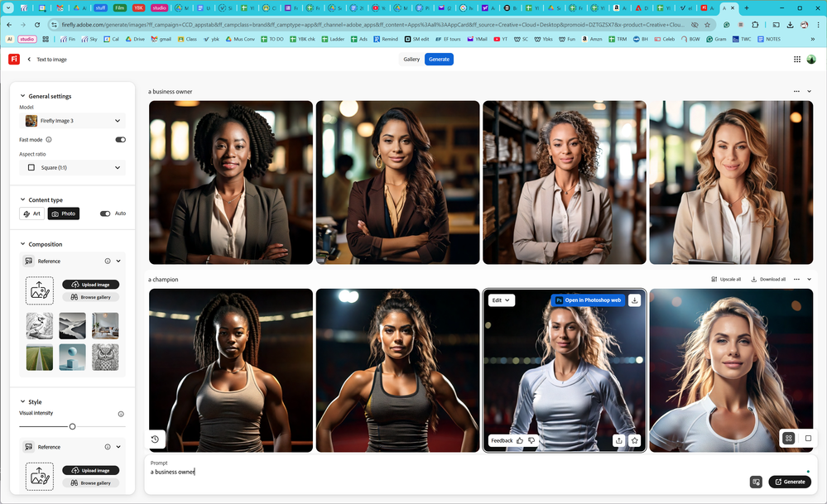827x504 pixels.
Task: Click thumbs up Feedback icon
Action: coord(520,441)
